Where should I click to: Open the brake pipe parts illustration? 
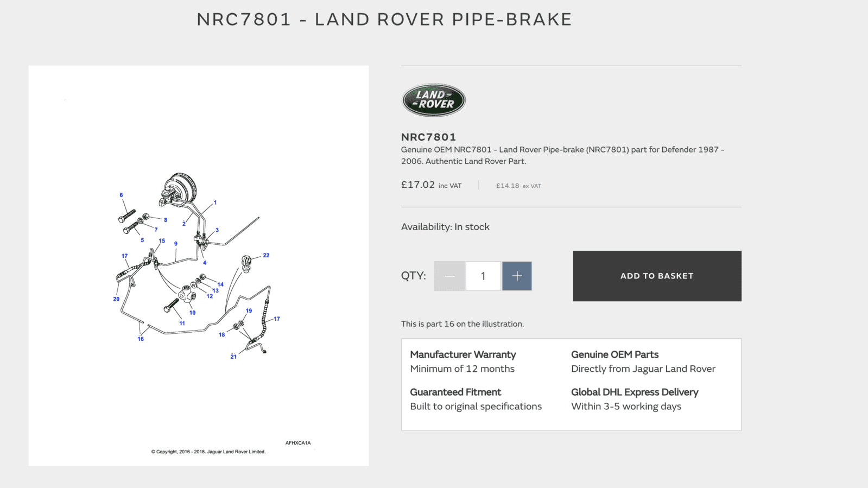199,265
